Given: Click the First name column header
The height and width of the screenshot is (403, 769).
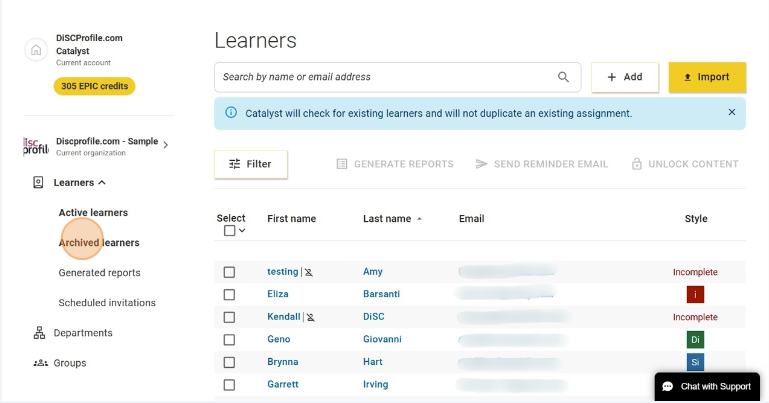Looking at the screenshot, I should pos(291,219).
